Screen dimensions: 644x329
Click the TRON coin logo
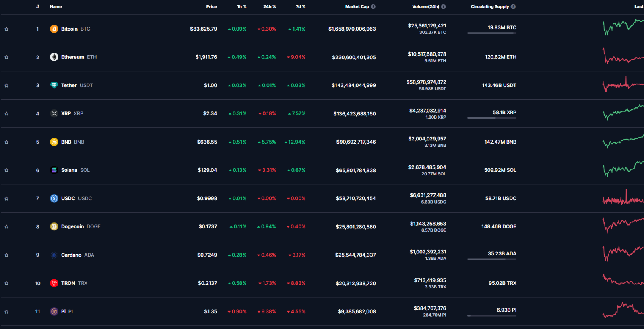click(54, 283)
